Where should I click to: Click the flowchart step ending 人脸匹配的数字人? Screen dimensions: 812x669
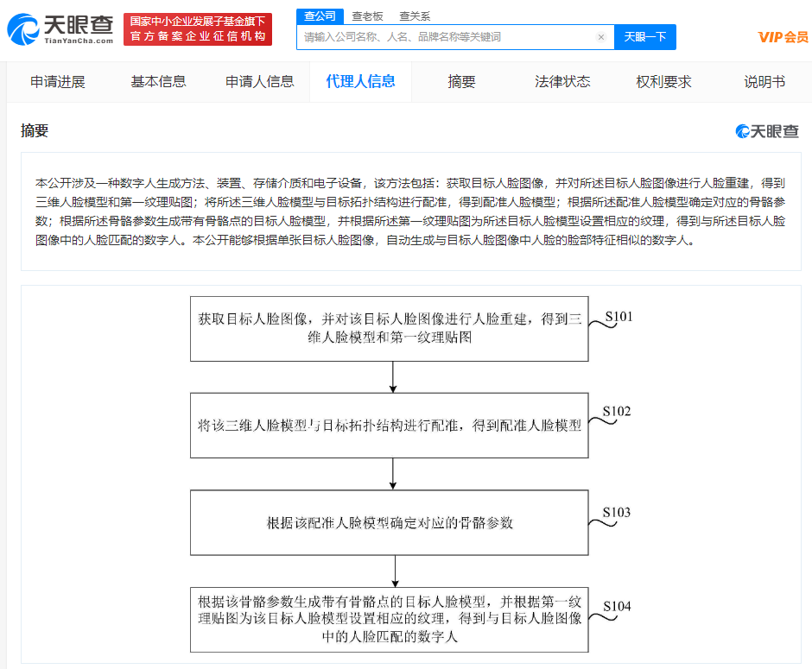pos(389,619)
